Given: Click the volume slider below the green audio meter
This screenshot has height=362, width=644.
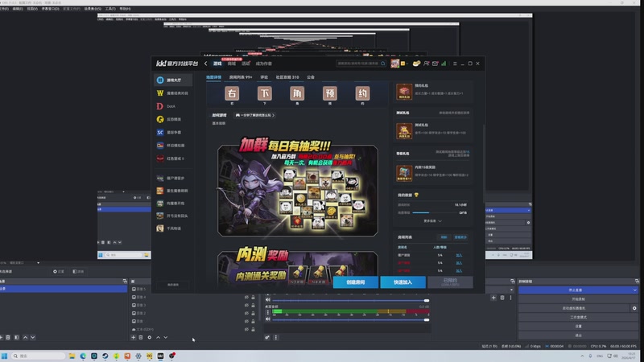Looking at the screenshot, I should (x=351, y=319).
